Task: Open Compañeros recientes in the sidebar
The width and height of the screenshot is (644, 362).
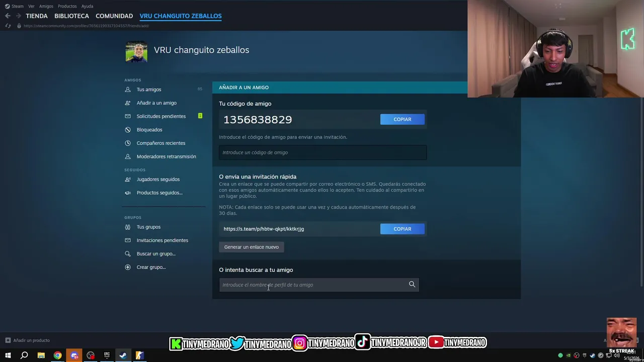Action: (x=161, y=143)
